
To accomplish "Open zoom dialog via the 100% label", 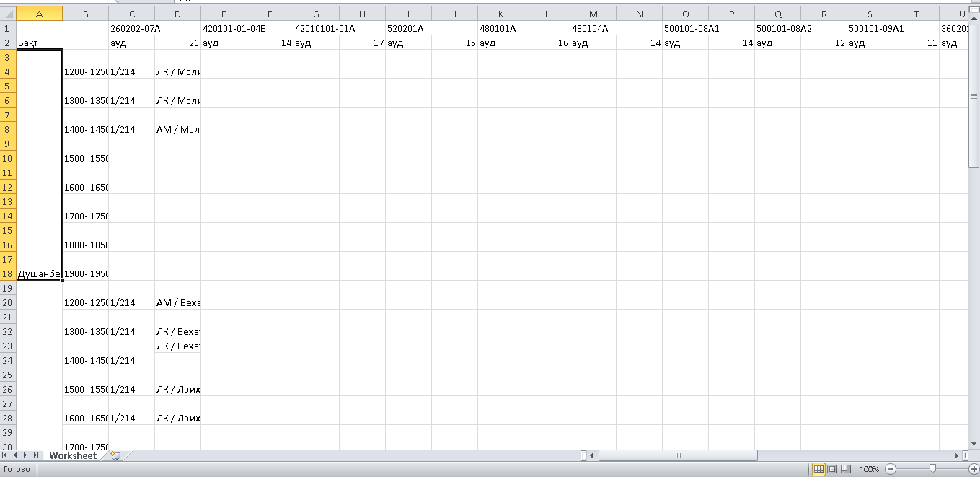I will (869, 469).
